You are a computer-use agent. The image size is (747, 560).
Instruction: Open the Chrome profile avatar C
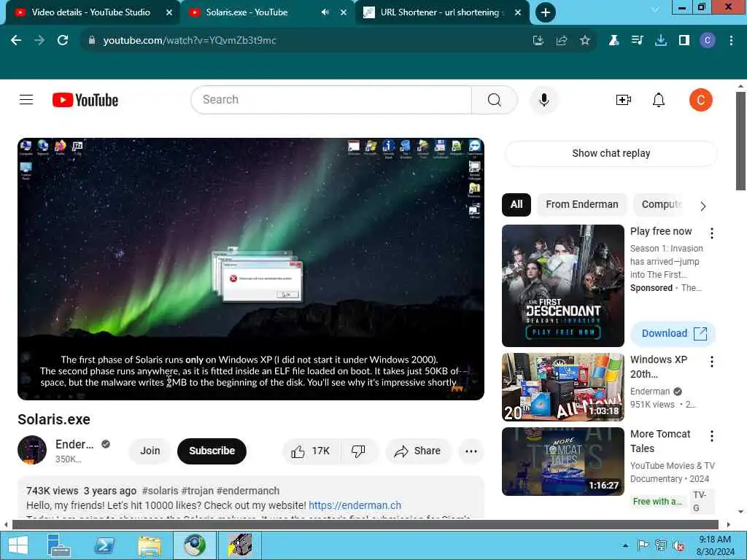click(x=708, y=41)
